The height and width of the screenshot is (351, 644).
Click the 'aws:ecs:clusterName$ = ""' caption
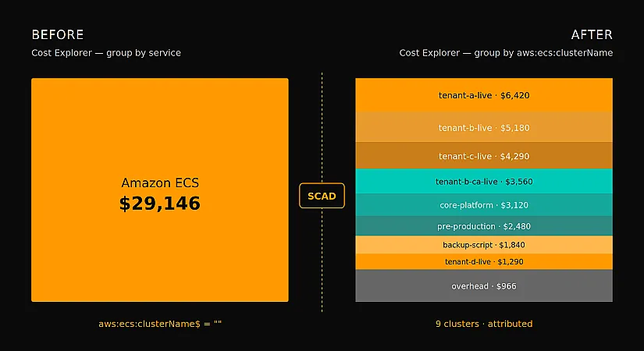pyautogui.click(x=160, y=324)
